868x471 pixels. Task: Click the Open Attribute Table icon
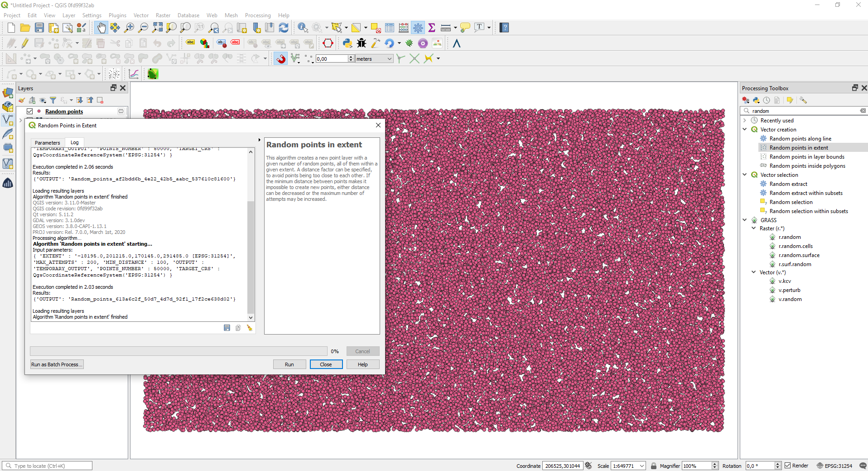click(389, 28)
